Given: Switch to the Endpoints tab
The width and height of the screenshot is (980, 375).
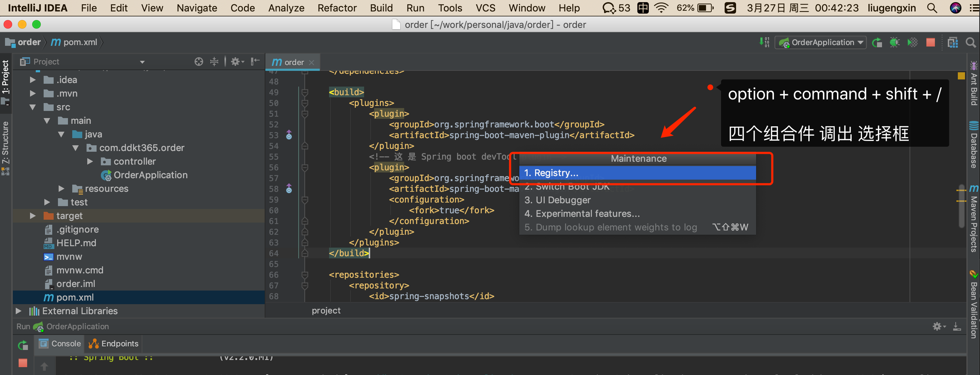Looking at the screenshot, I should (113, 344).
